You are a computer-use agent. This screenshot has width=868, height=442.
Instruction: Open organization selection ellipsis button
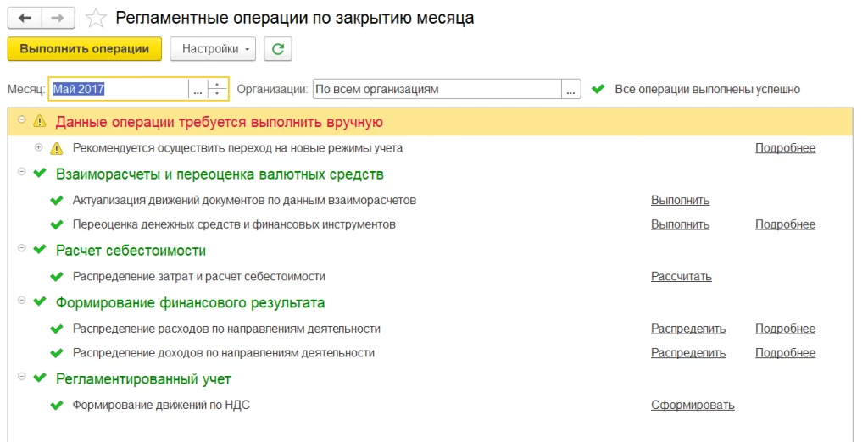click(x=570, y=89)
